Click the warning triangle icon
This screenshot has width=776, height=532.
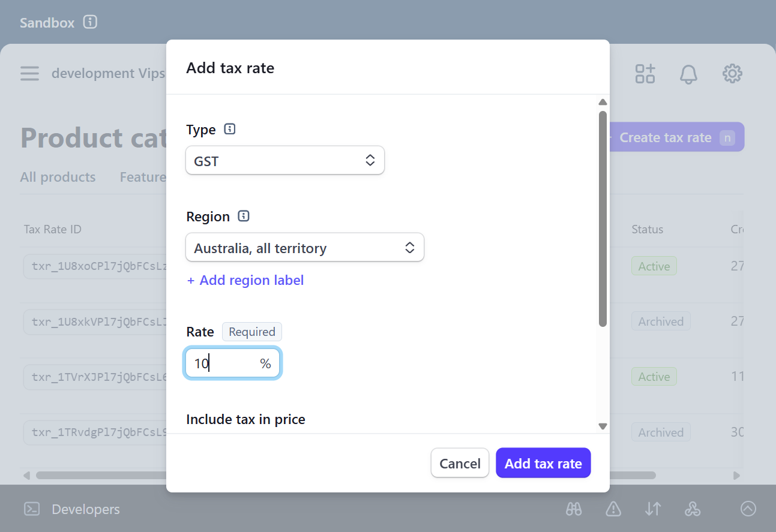pos(613,509)
